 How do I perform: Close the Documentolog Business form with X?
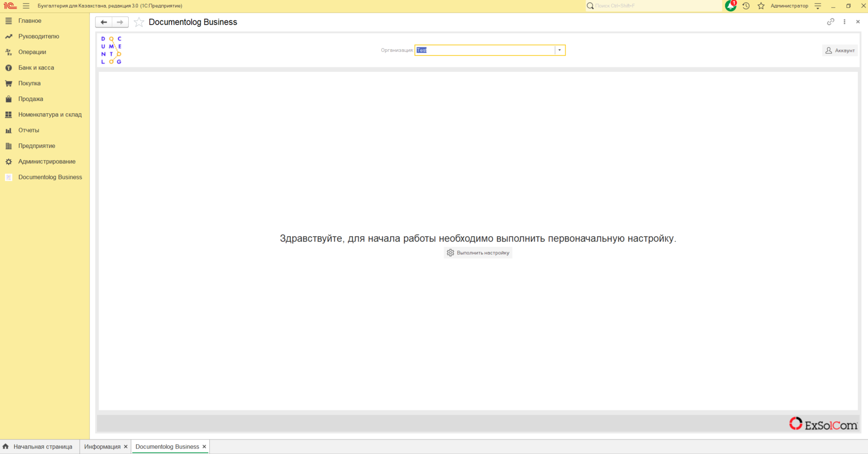click(x=858, y=21)
